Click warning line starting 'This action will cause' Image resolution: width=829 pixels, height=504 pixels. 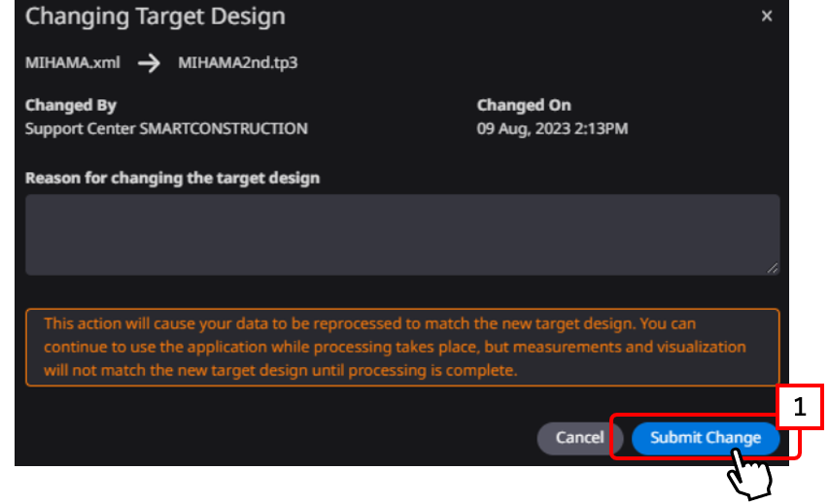coord(370,323)
